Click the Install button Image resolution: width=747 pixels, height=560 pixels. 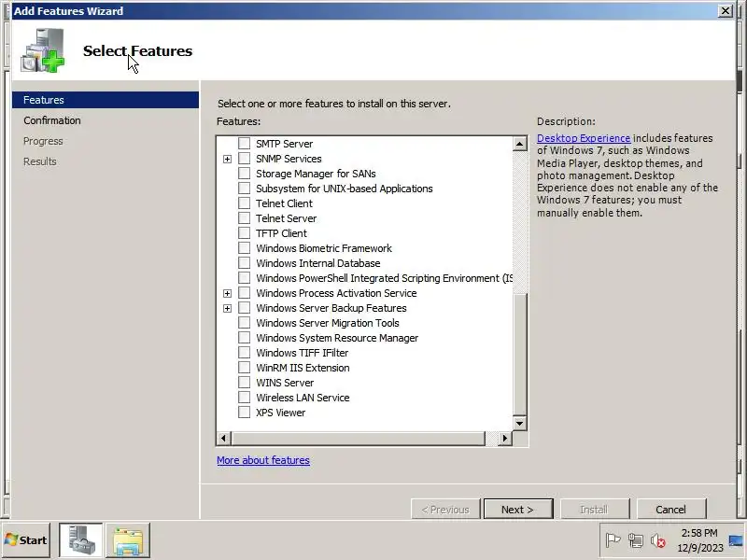[595, 509]
